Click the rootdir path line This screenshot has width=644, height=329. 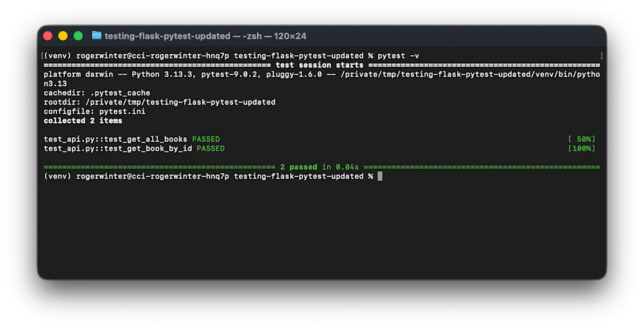[159, 102]
